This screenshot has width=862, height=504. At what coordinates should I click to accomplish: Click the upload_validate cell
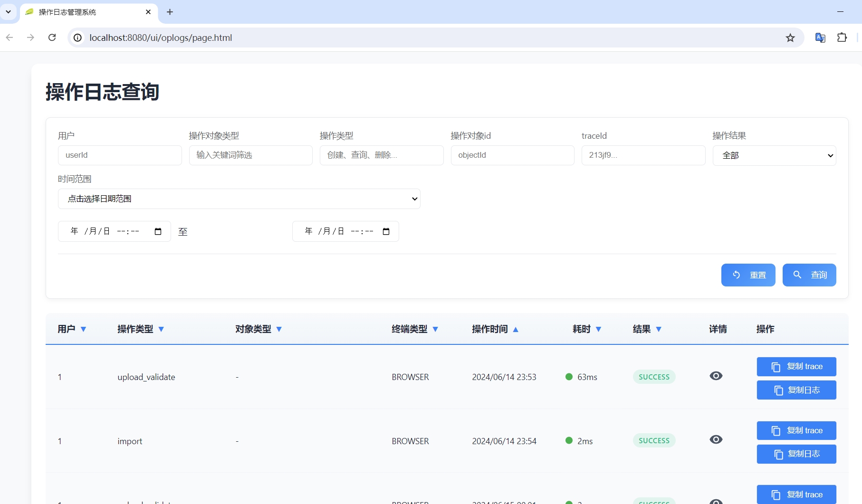[x=146, y=377]
